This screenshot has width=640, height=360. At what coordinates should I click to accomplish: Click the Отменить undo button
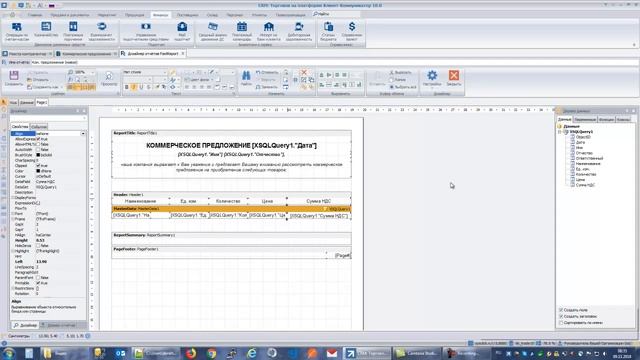tap(267, 72)
